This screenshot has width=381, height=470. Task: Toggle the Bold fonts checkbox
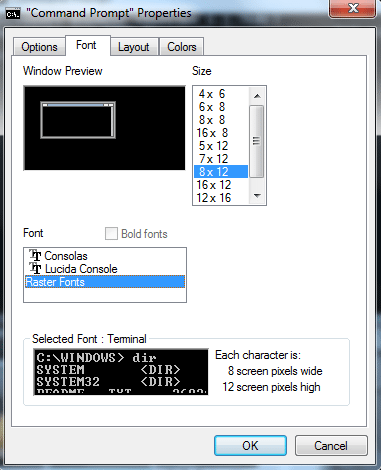pyautogui.click(x=111, y=234)
